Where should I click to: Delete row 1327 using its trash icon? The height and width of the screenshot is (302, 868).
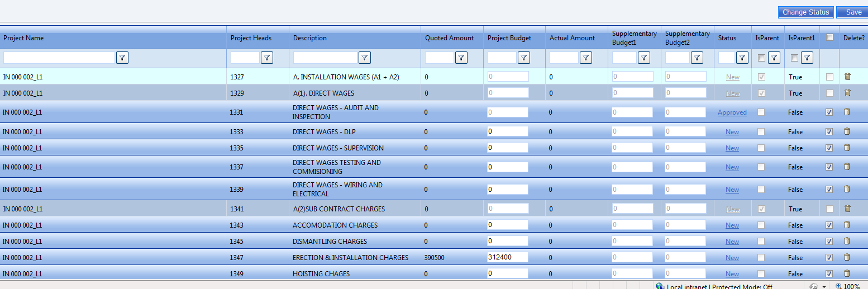pyautogui.click(x=847, y=77)
